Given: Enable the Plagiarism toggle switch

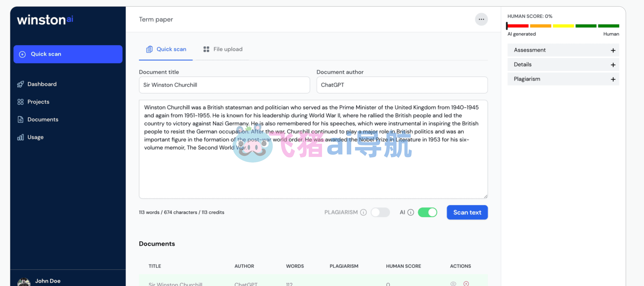Looking at the screenshot, I should (380, 212).
